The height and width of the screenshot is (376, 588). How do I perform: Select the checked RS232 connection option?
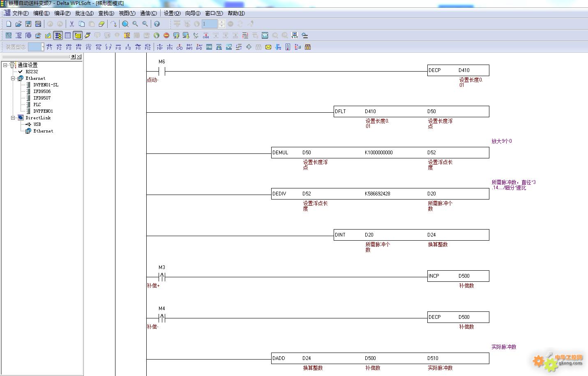pyautogui.click(x=31, y=72)
